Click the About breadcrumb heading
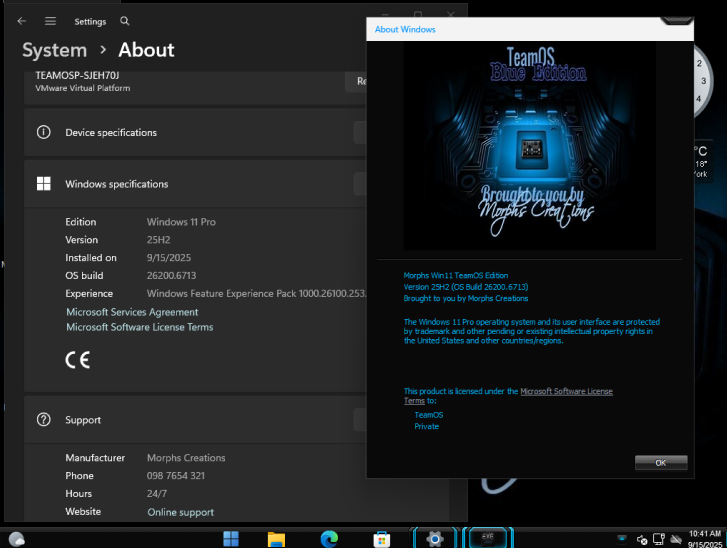This screenshot has width=727, height=548. tap(146, 50)
